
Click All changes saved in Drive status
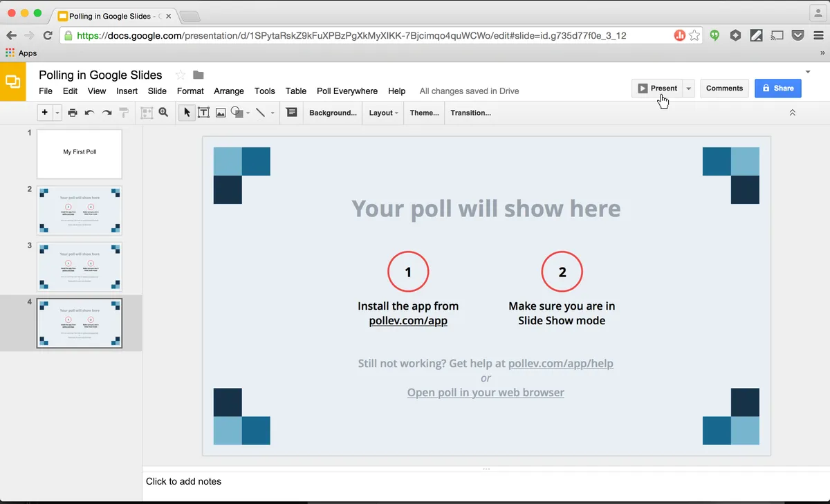(x=469, y=91)
